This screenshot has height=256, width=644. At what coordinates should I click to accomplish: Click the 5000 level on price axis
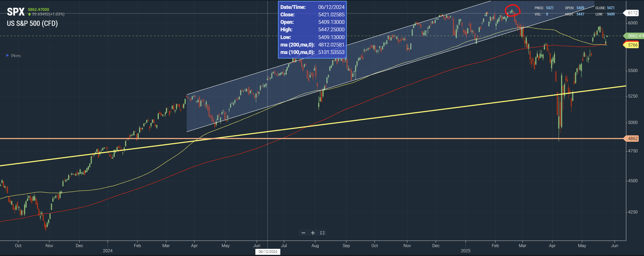click(x=633, y=123)
